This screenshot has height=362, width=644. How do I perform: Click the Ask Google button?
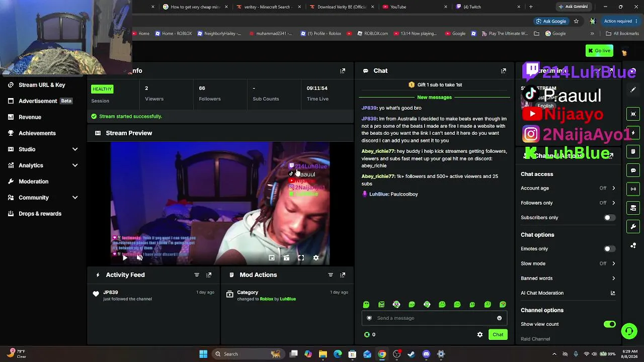pyautogui.click(x=551, y=21)
